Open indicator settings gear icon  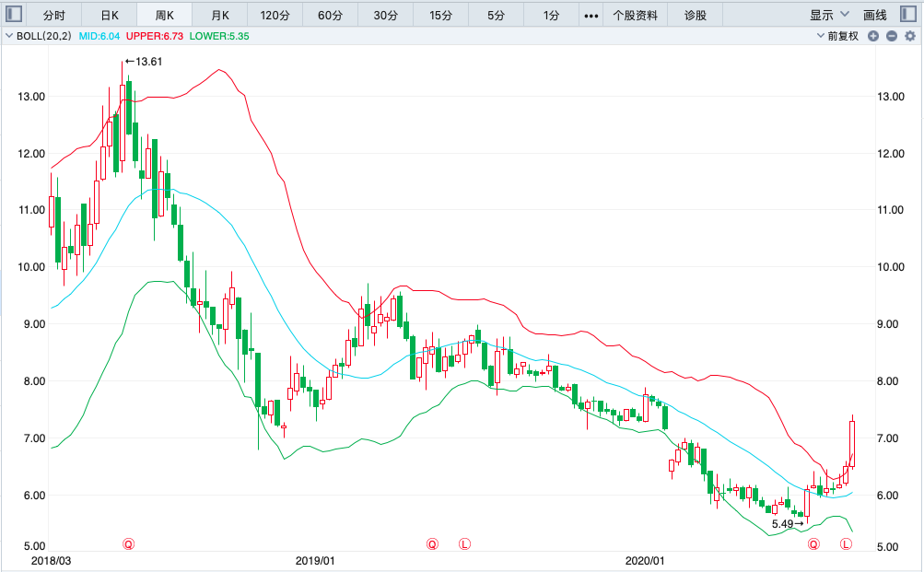pyautogui.click(x=909, y=36)
